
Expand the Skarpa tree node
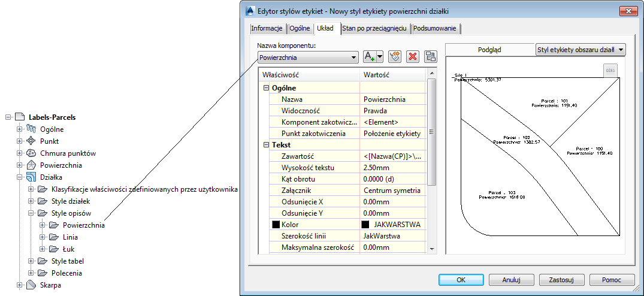19,285
